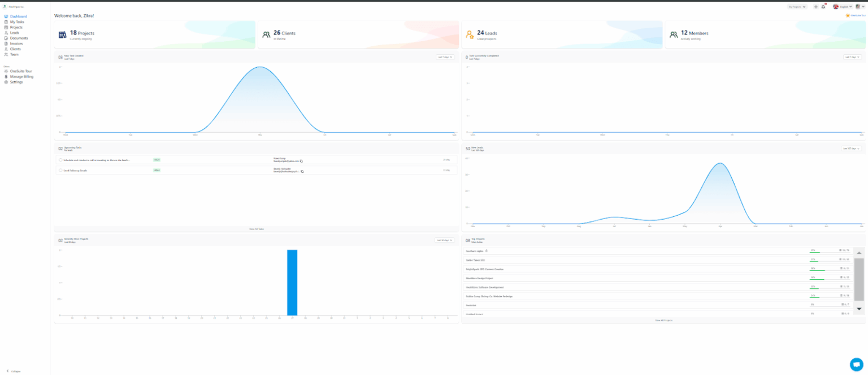Open the Team section

(x=14, y=54)
